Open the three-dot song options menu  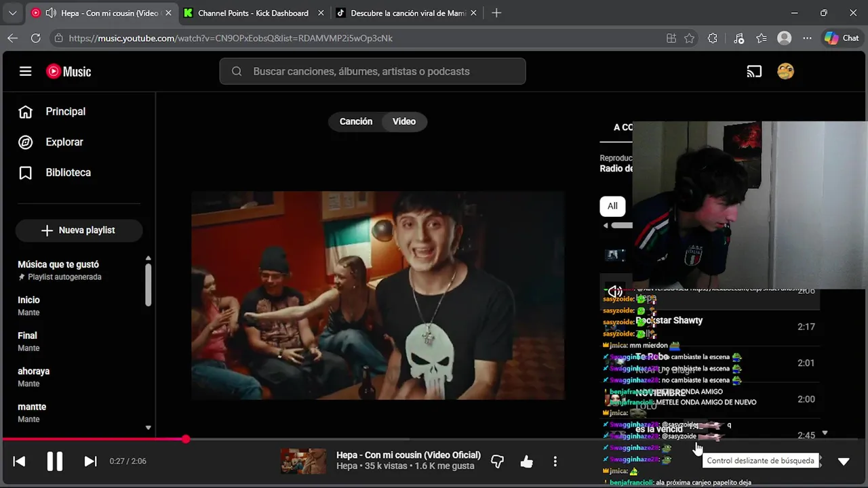point(555,462)
